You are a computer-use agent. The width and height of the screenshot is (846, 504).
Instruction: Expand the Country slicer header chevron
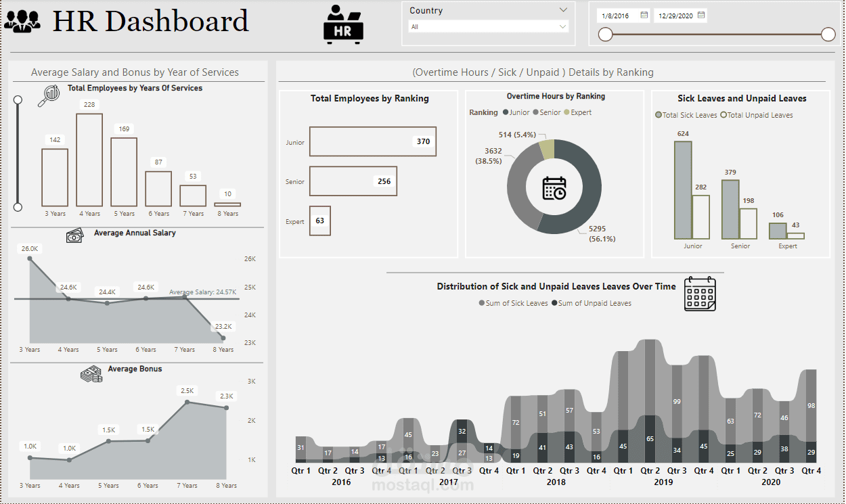coord(562,9)
